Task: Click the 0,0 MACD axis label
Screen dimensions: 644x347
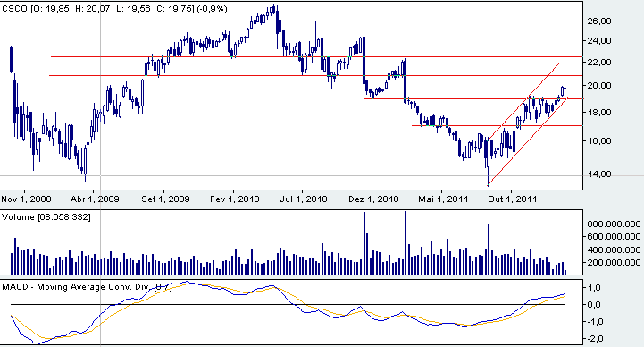Action: 595,305
